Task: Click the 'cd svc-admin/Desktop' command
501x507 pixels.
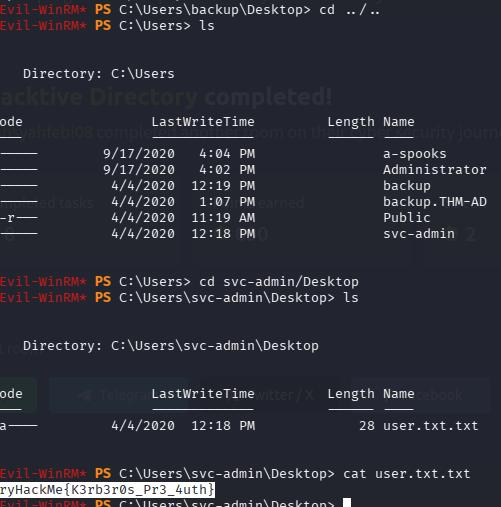Action: tap(279, 282)
